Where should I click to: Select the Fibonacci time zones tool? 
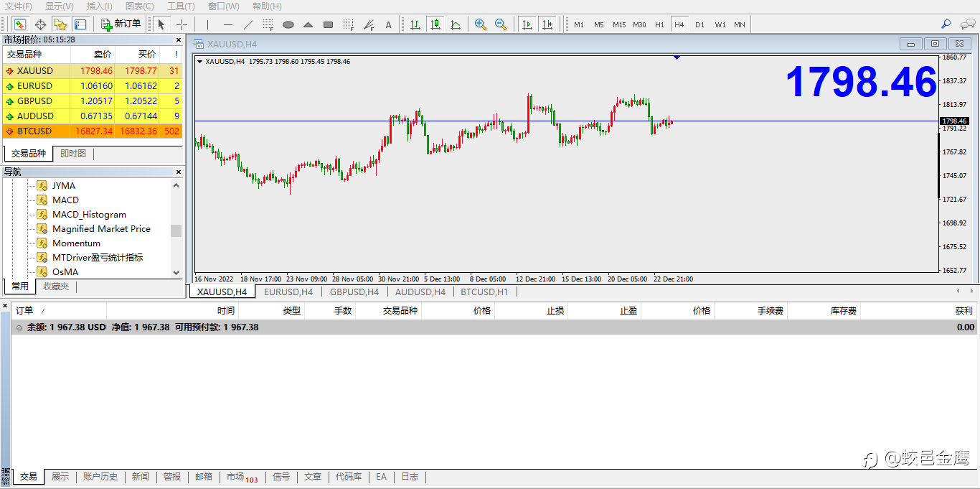point(348,24)
